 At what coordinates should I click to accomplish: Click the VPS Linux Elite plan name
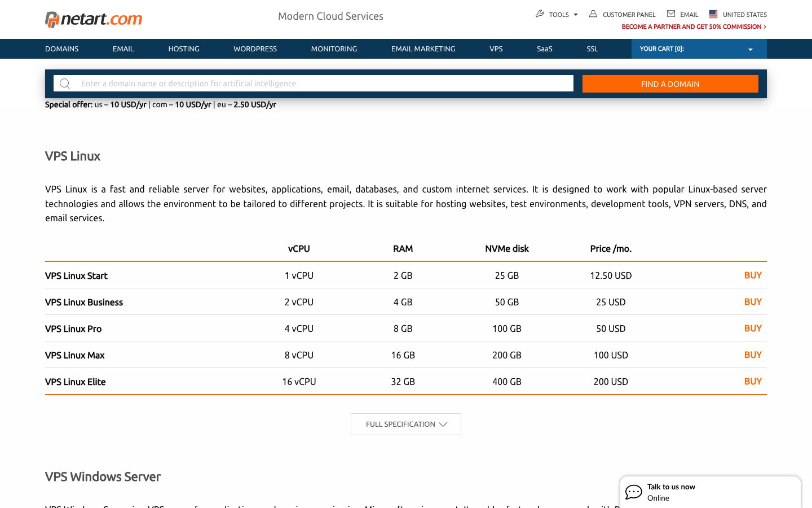click(x=76, y=382)
